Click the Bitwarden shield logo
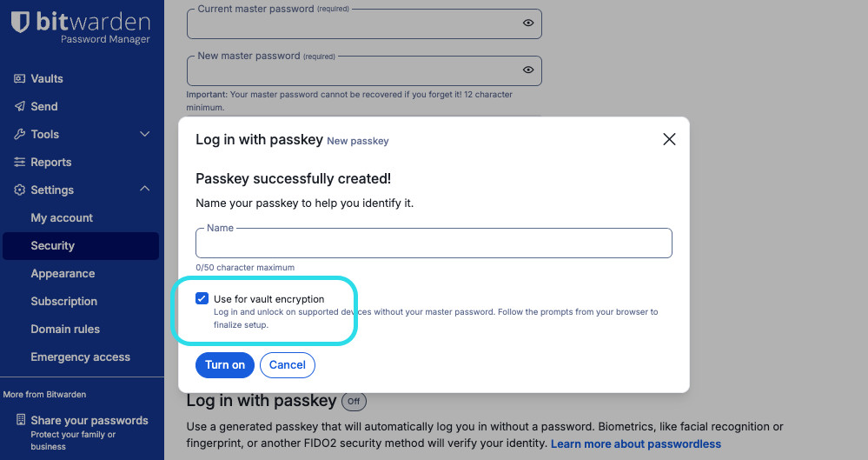The image size is (868, 460). 20,22
